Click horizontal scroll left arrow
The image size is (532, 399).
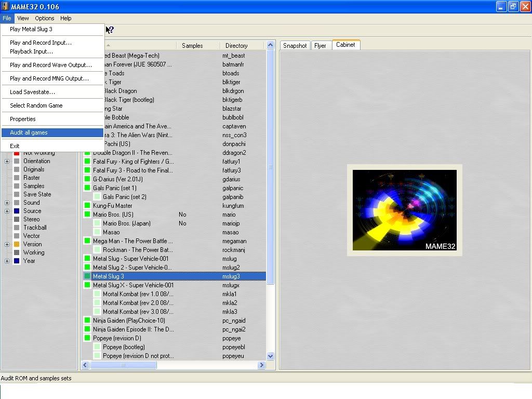click(86, 365)
